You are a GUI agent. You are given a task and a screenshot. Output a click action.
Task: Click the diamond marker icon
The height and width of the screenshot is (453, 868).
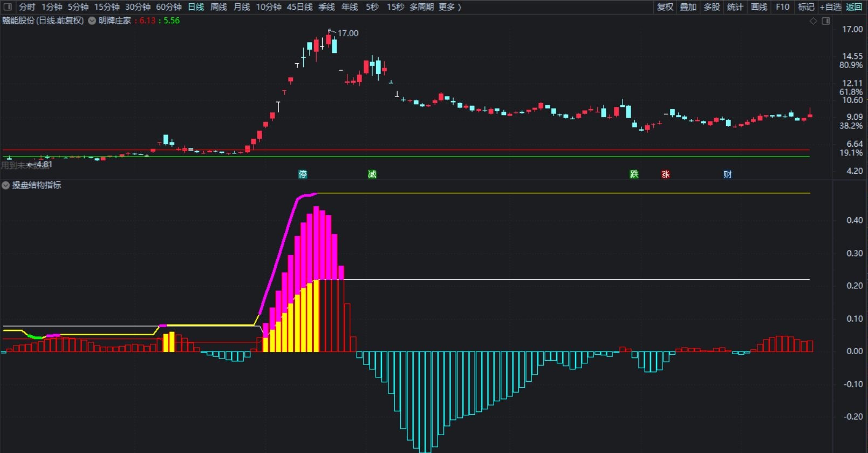tap(814, 21)
